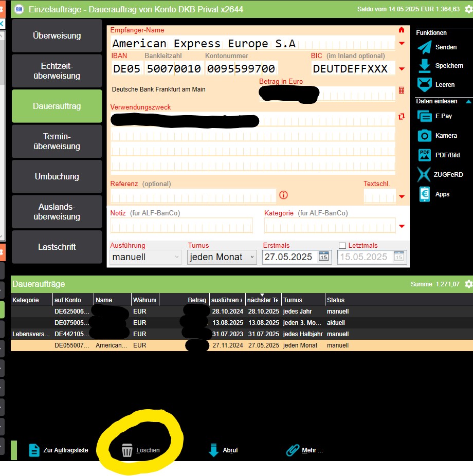Click the Bankleitzahl field 50070010

pyautogui.click(x=174, y=68)
